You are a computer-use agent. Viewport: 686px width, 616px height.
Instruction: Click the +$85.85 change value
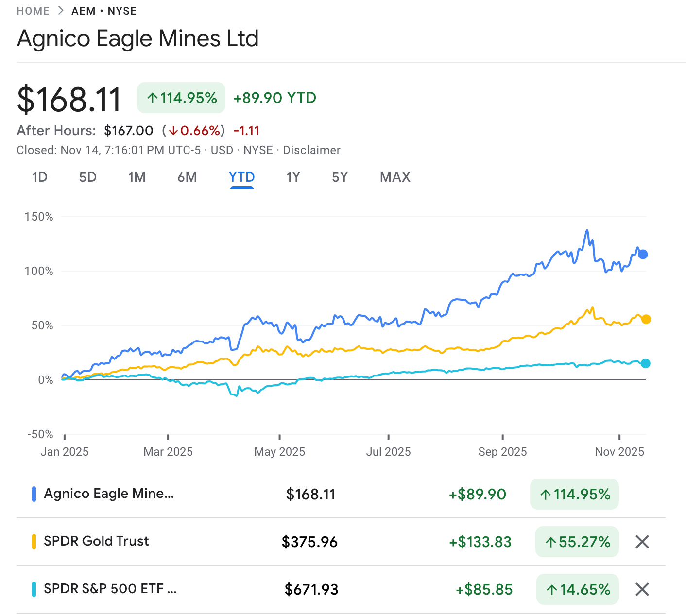(x=484, y=589)
